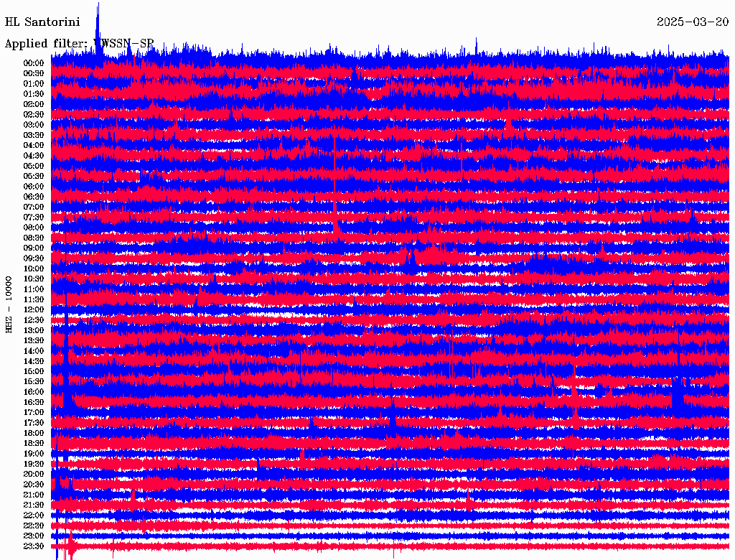Select the 22:00 time label
The height and width of the screenshot is (560, 735).
pos(34,515)
